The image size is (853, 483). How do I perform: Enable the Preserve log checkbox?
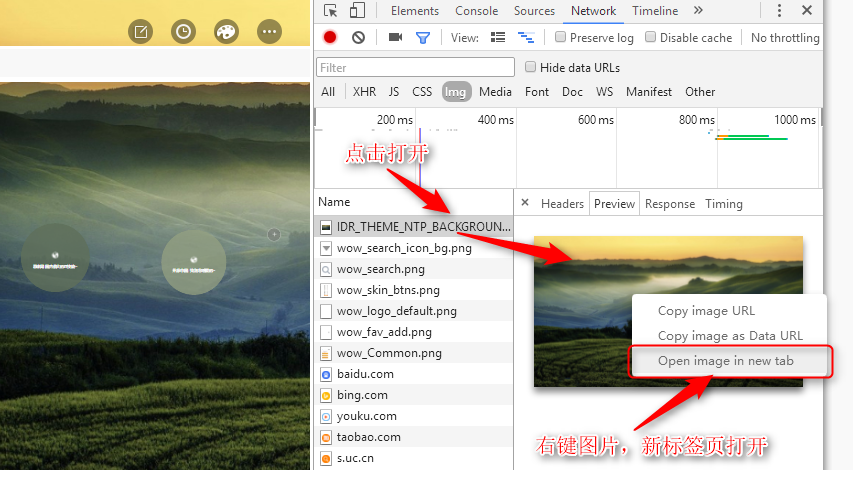(560, 37)
